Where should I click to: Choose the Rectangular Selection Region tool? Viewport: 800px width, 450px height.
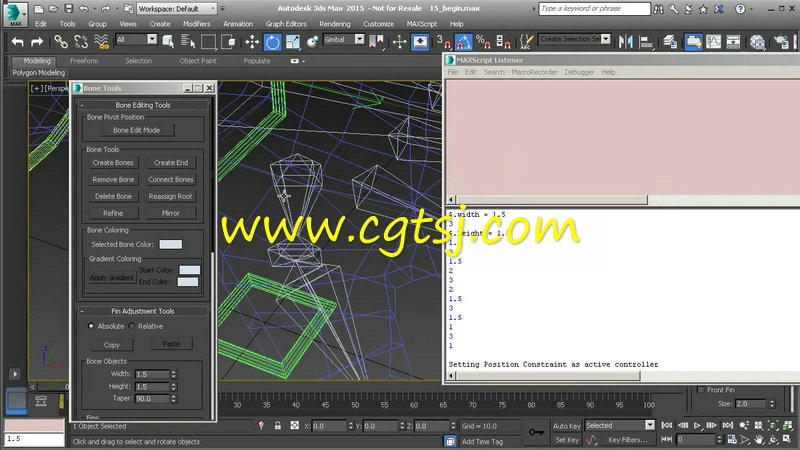[208, 42]
